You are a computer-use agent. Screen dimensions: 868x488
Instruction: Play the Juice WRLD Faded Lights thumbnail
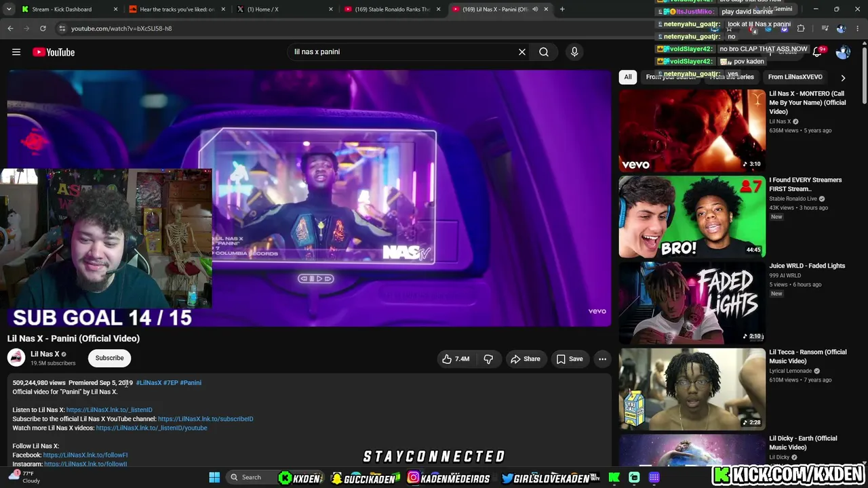[x=692, y=303]
